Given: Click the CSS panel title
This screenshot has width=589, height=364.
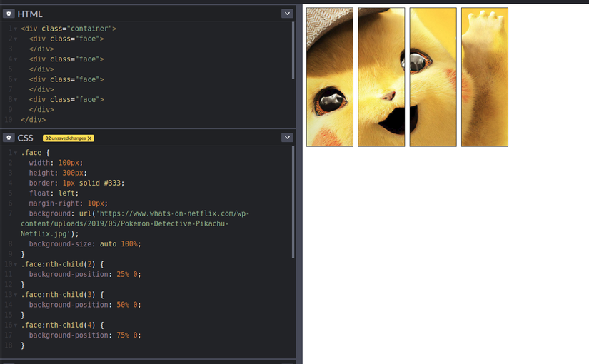Looking at the screenshot, I should [25, 138].
